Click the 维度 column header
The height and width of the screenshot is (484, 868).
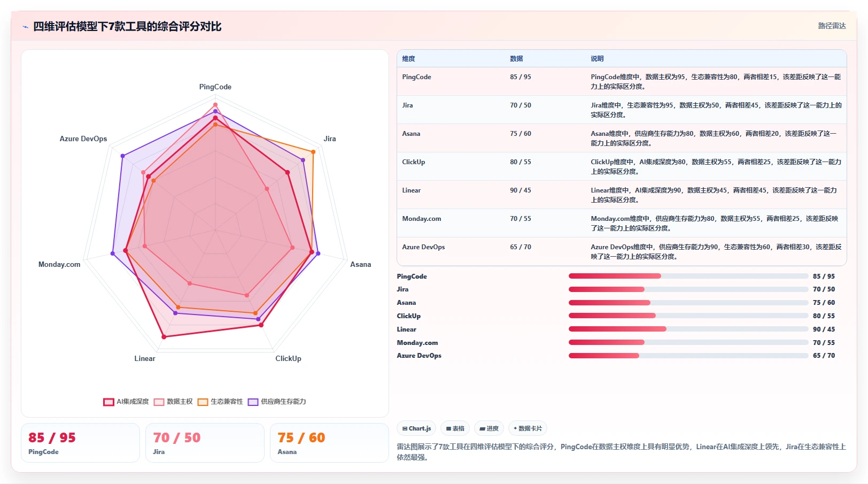click(408, 59)
